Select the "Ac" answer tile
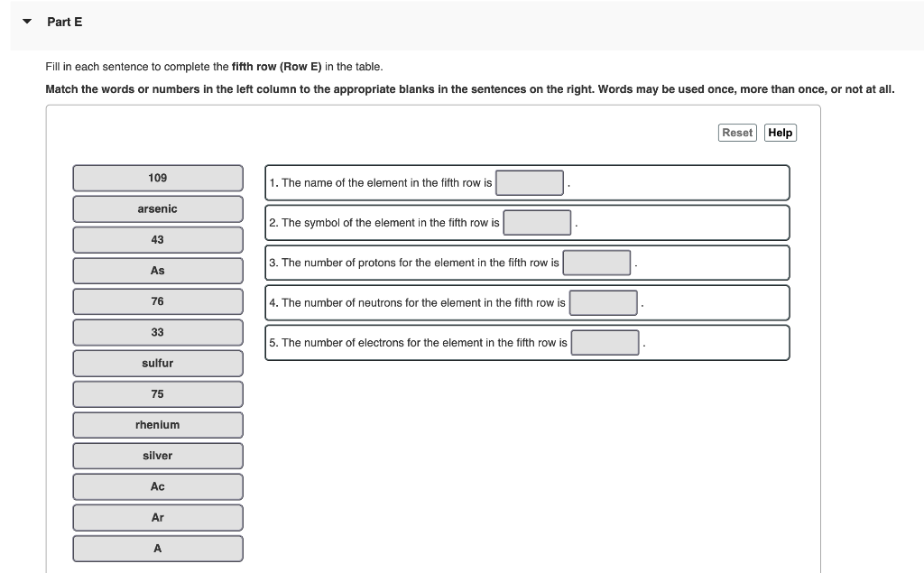Screen dimensions: 924x573 click(157, 486)
